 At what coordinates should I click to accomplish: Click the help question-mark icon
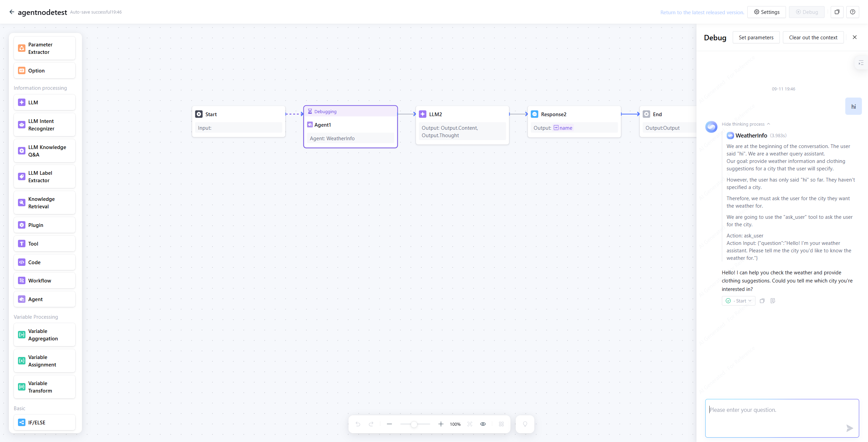coord(852,12)
